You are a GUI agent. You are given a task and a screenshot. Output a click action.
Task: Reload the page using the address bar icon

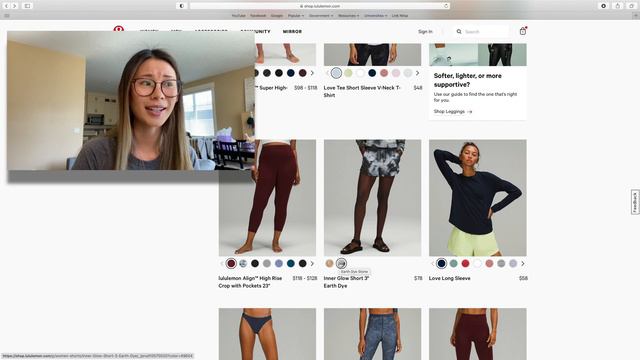[x=446, y=6]
